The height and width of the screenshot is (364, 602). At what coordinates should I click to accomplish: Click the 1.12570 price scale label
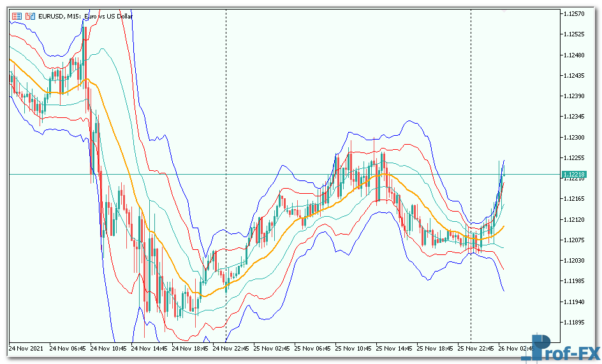pos(574,13)
